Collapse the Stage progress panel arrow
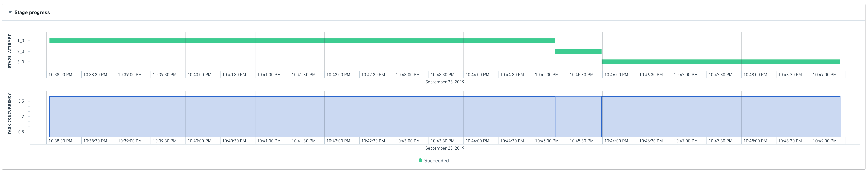868x173 pixels. 10,12
